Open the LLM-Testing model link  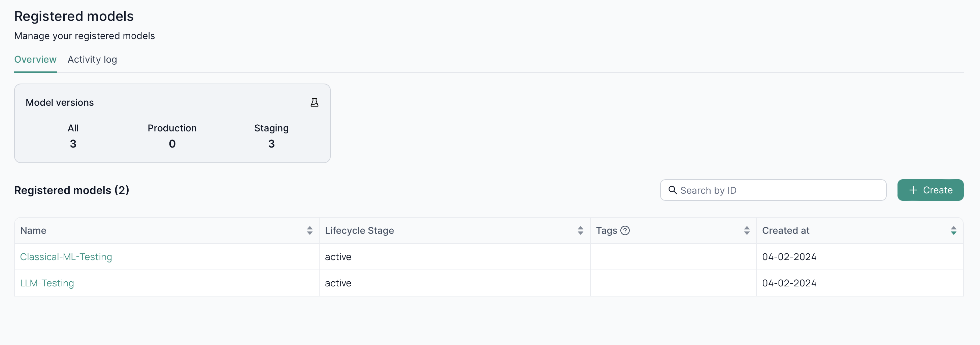[47, 283]
